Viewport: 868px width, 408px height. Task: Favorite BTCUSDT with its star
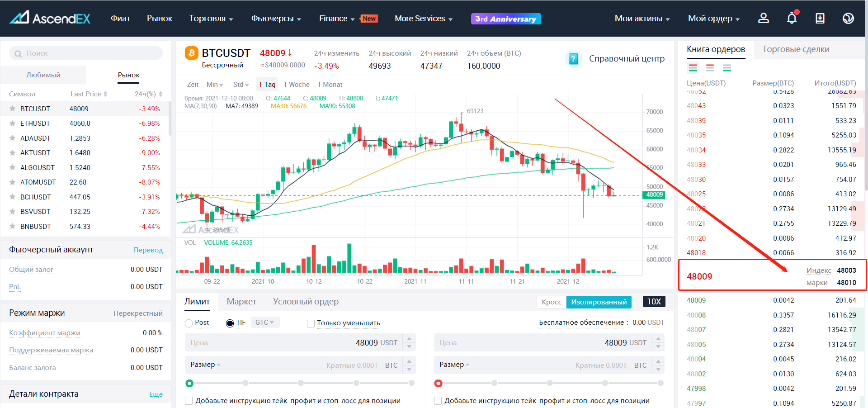13,109
